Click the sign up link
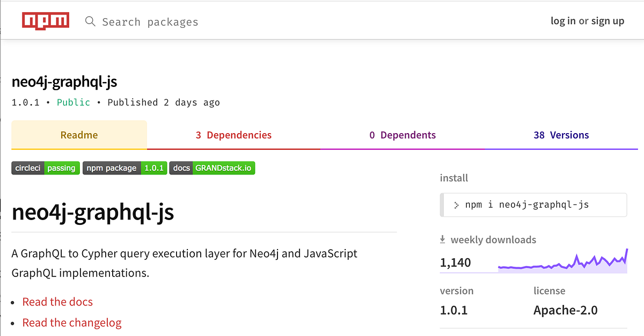The image size is (644, 336). pos(608,21)
